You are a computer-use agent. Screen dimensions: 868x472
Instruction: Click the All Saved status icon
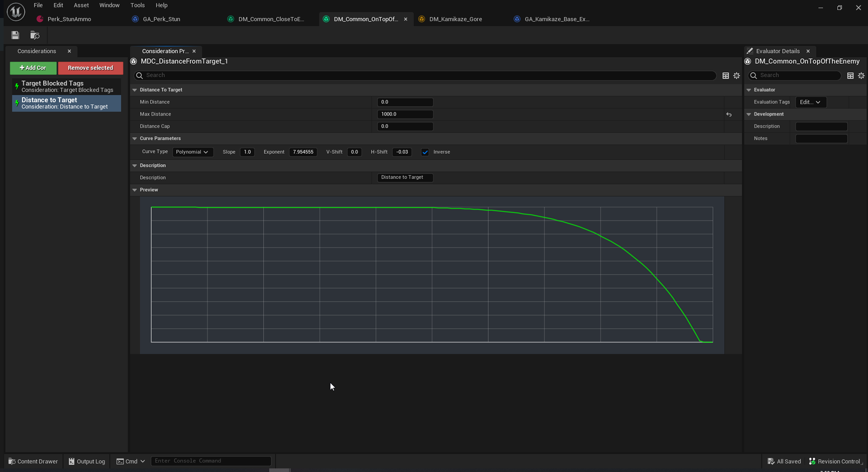tap(771, 461)
